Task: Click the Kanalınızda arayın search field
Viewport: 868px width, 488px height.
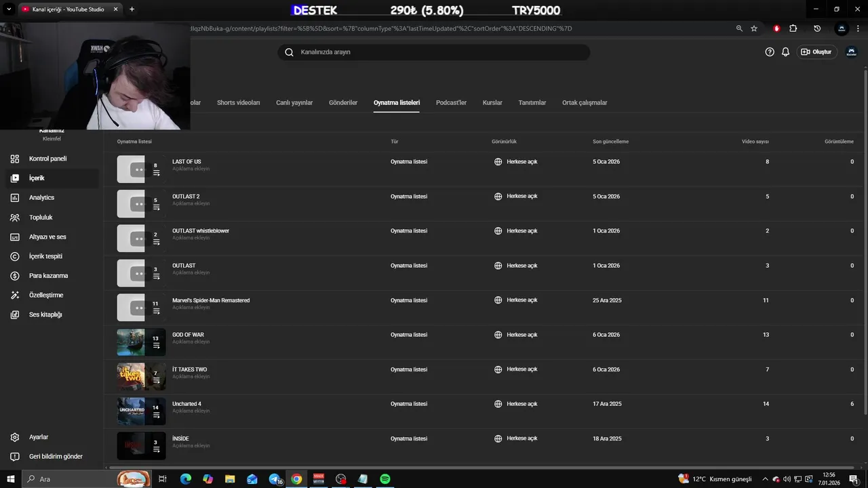Action: point(434,52)
